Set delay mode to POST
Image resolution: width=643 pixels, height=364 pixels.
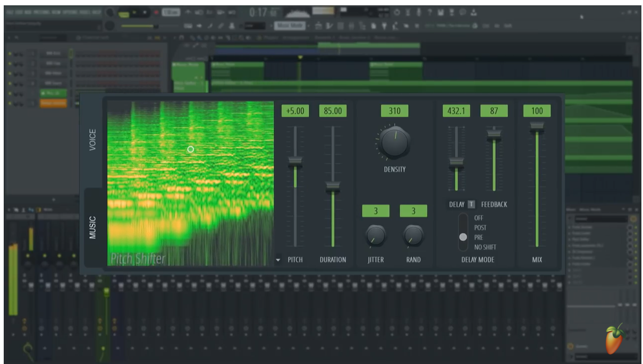tap(480, 227)
